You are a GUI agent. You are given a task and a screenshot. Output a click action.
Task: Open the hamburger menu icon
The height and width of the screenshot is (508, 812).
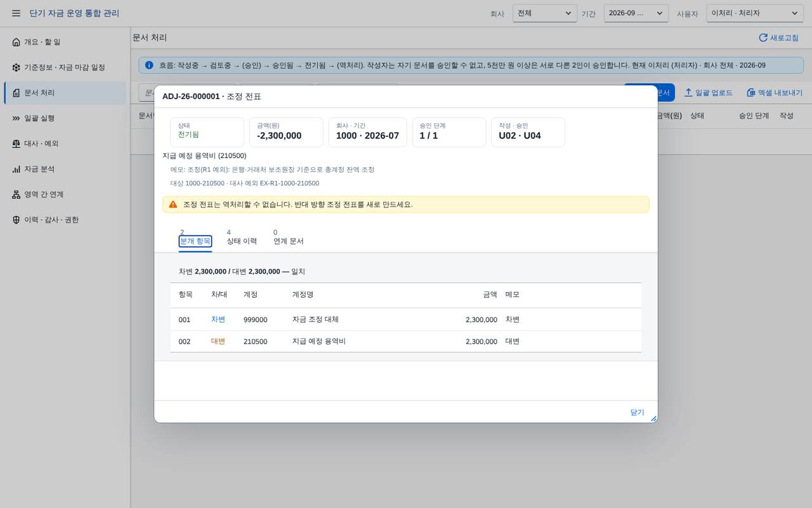click(x=16, y=13)
